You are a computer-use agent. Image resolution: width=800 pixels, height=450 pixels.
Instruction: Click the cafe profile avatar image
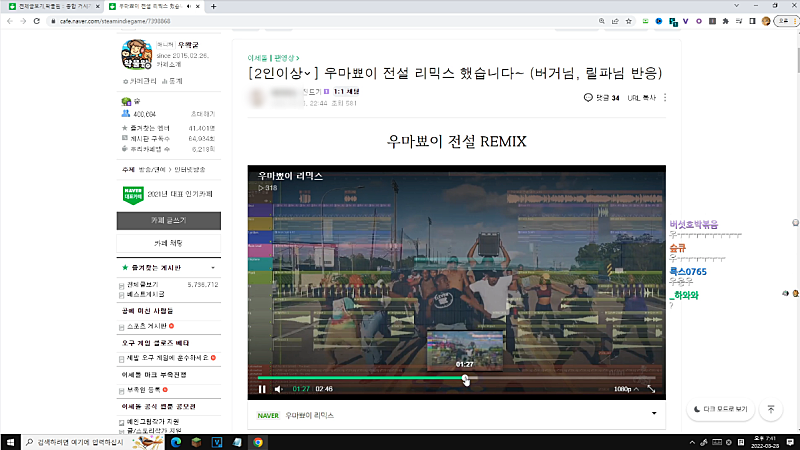(x=136, y=55)
